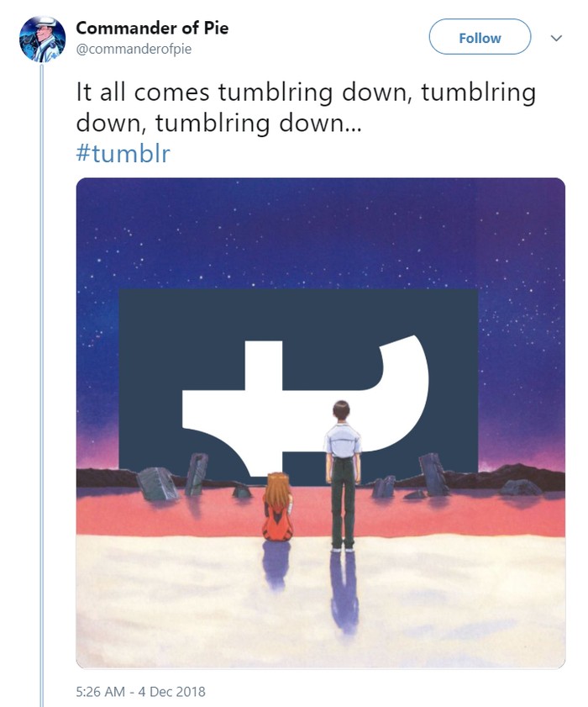Open the Commander of Pie profile avatar
The height and width of the screenshot is (707, 588).
pos(42,39)
